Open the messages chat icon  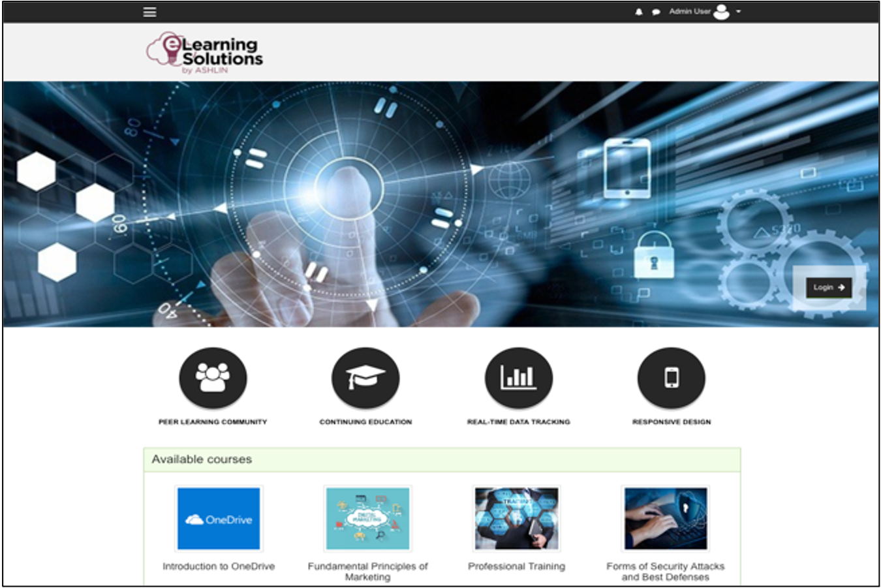[657, 11]
